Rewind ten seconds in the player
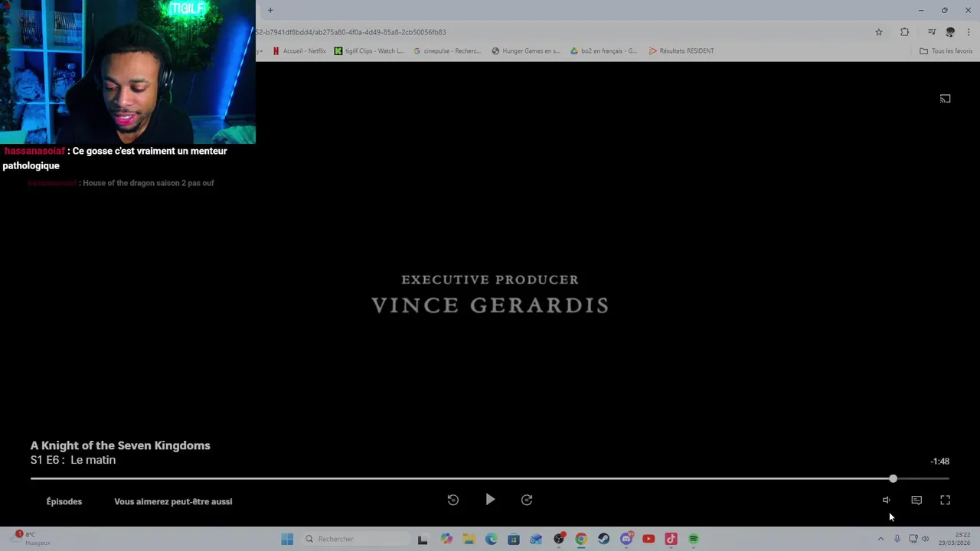The image size is (980, 551). click(x=453, y=500)
